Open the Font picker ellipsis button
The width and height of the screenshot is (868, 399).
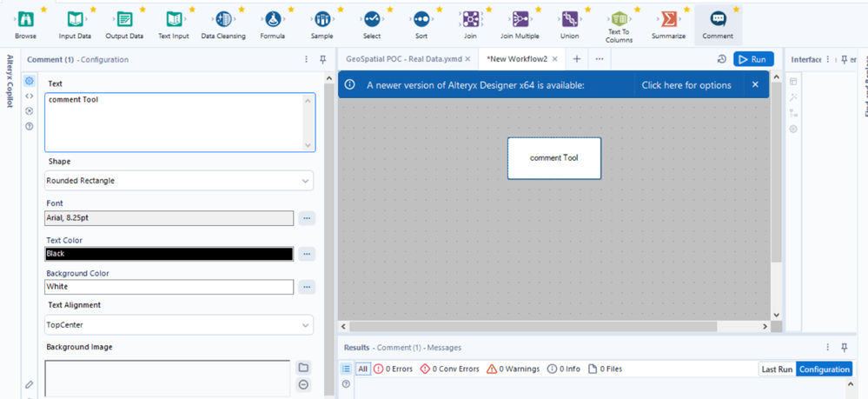[x=307, y=218]
